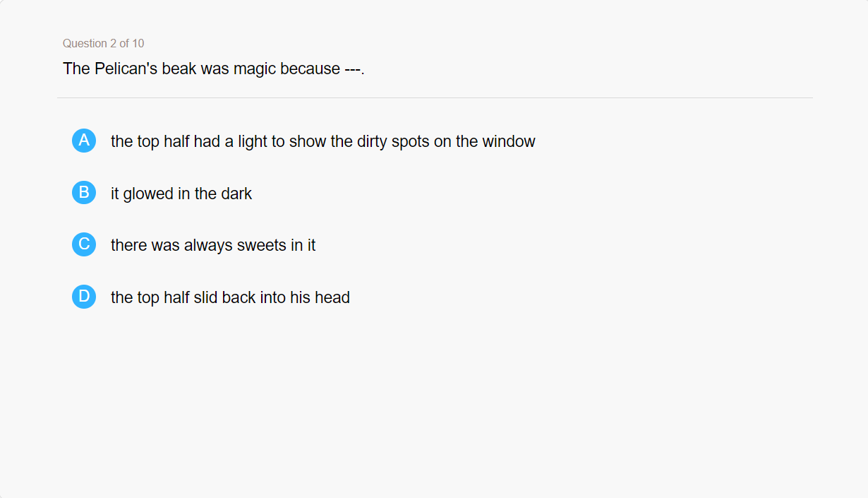This screenshot has width=868, height=498.
Task: Click the divider line below the question
Action: [x=435, y=98]
